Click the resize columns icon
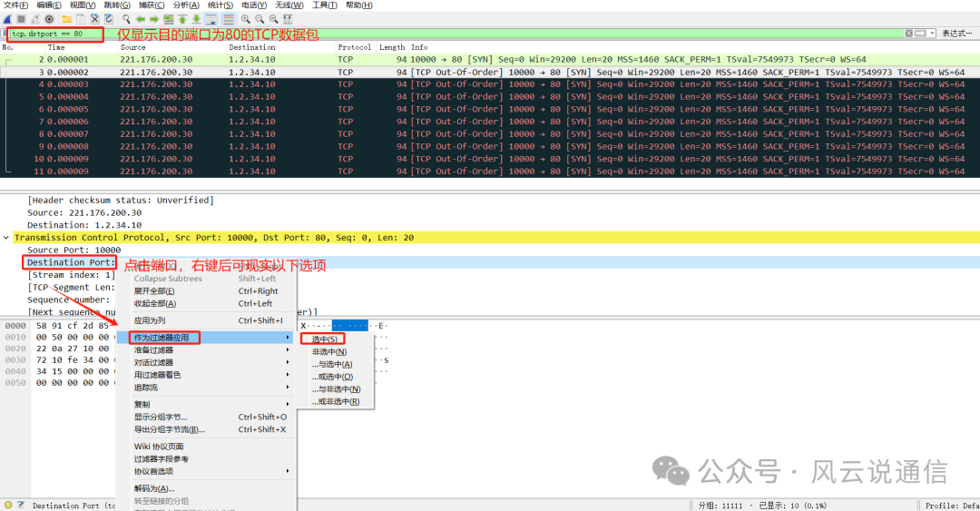Image resolution: width=980 pixels, height=511 pixels. pyautogui.click(x=288, y=19)
